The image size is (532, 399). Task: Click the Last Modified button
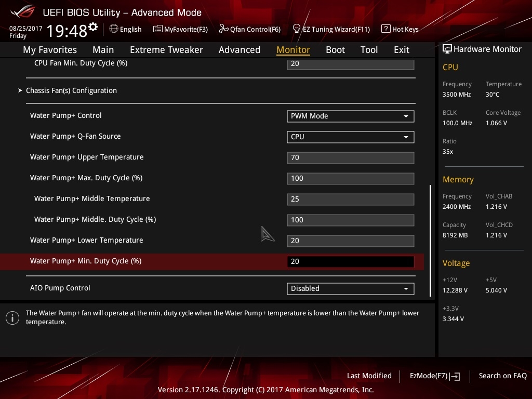coord(369,376)
